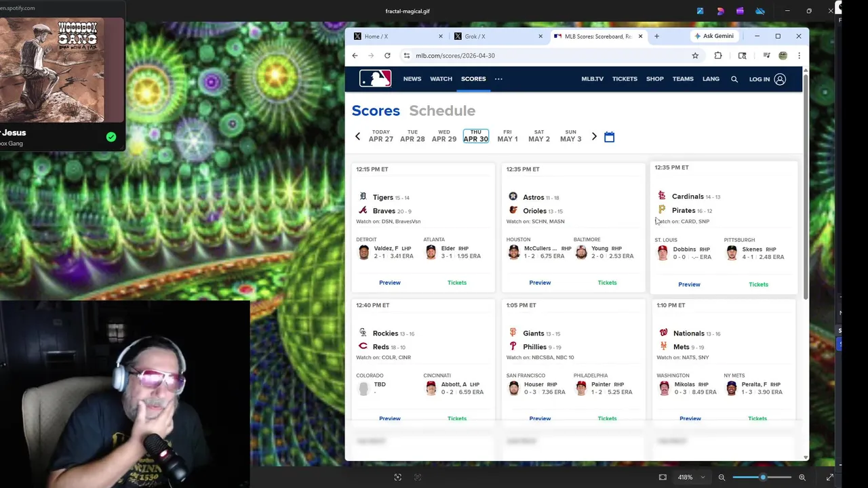Click the Woodbox Gang album cover
This screenshot has width=868, height=488.
coord(53,70)
